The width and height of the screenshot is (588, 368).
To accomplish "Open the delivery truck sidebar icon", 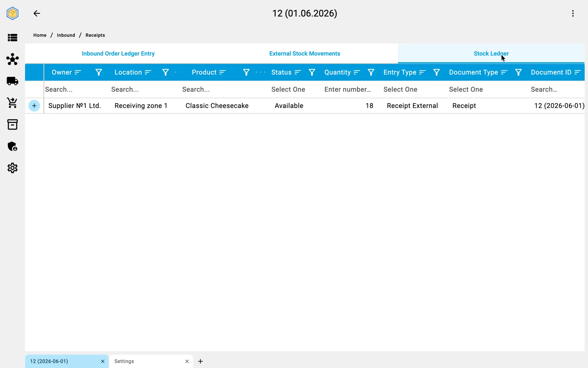I will coord(13,81).
